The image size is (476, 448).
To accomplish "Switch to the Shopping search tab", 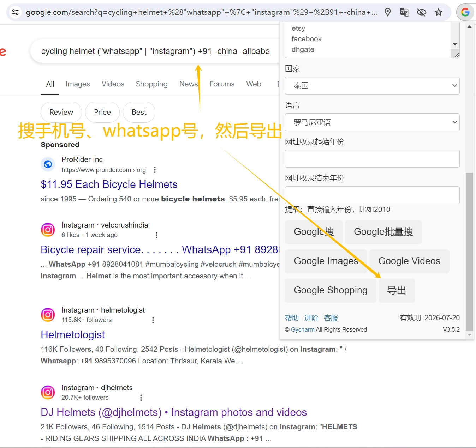I will pyautogui.click(x=151, y=84).
